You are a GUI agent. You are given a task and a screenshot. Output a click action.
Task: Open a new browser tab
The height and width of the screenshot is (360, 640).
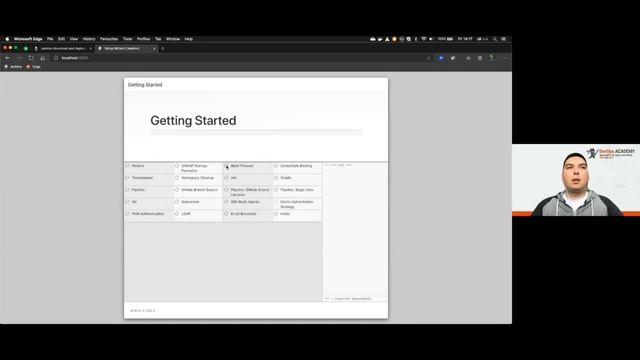pyautogui.click(x=163, y=49)
